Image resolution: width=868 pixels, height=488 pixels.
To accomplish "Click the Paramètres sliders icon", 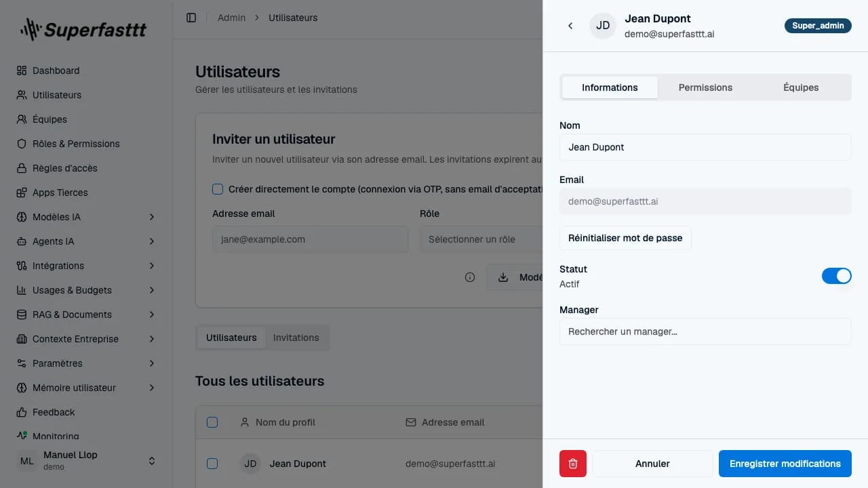I will (x=22, y=363).
